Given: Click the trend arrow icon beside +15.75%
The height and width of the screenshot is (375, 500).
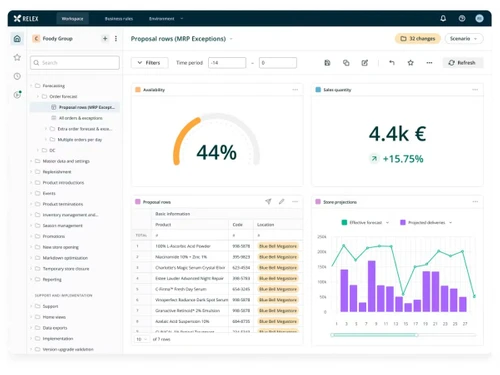Looking at the screenshot, I should coord(374,159).
